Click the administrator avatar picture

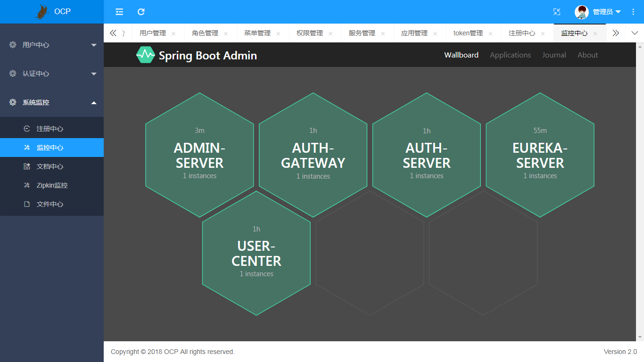[x=582, y=12]
